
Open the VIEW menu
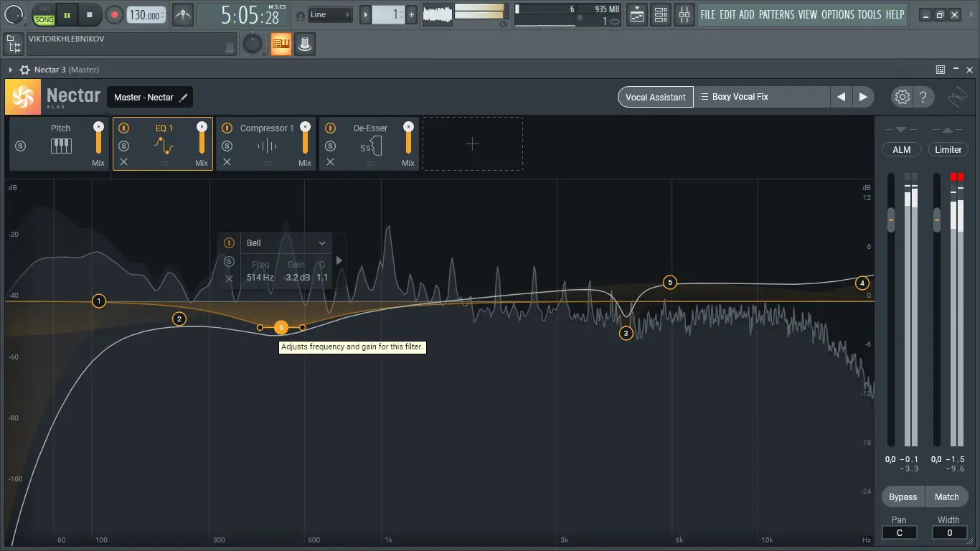[x=808, y=14]
